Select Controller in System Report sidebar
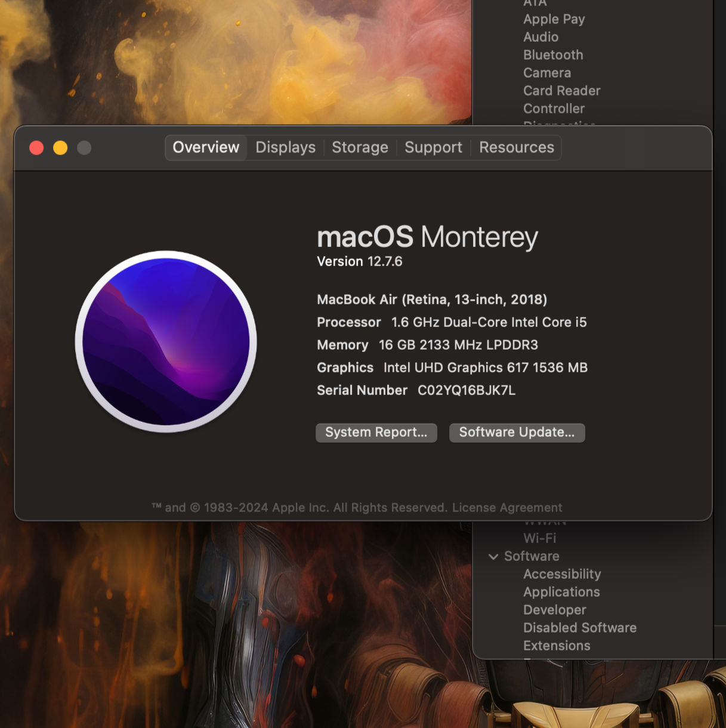The image size is (726, 728). click(554, 109)
